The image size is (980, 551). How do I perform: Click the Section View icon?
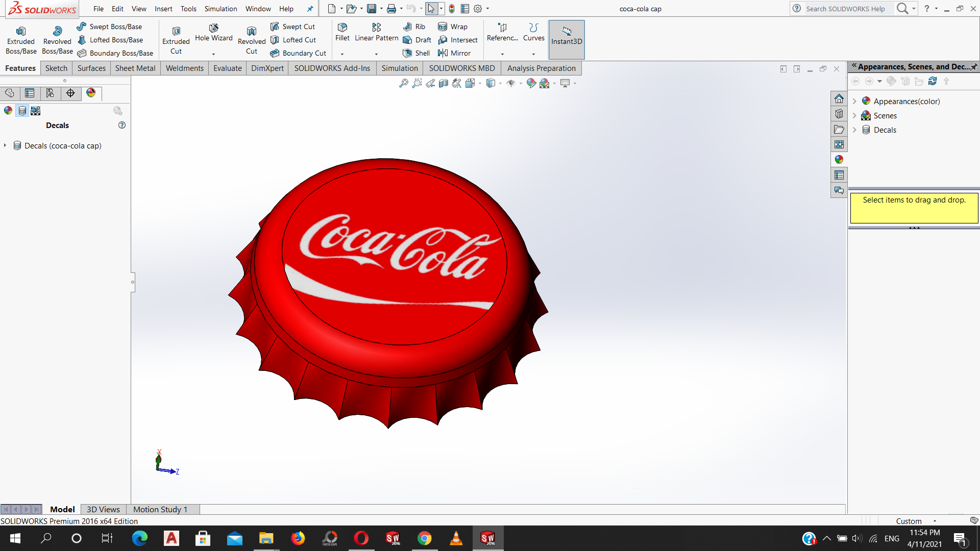pyautogui.click(x=444, y=83)
